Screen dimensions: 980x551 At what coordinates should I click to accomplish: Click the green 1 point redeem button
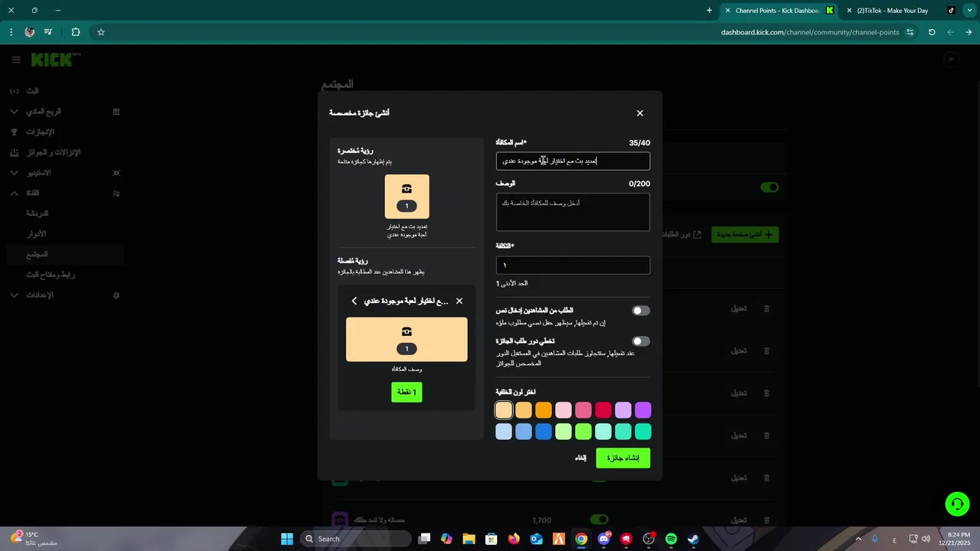point(407,392)
